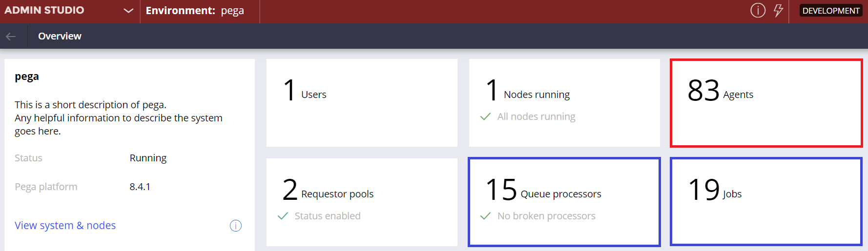Click the ADMIN STUDIO title
868x251 pixels.
click(44, 10)
